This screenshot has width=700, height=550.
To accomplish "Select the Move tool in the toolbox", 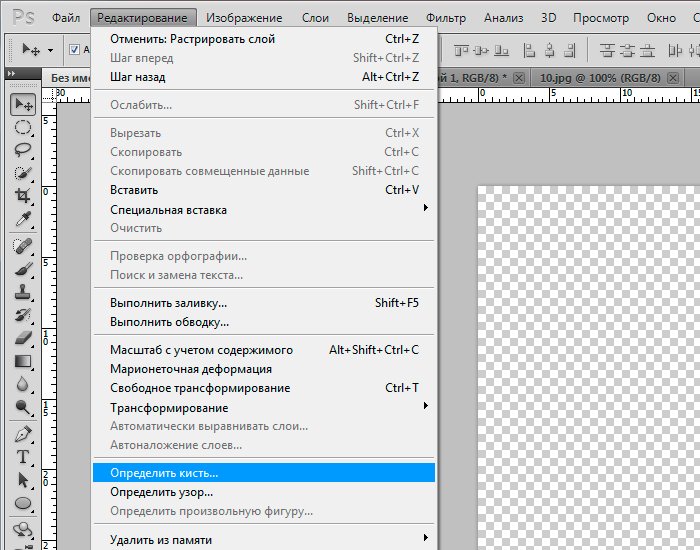I will [23, 105].
